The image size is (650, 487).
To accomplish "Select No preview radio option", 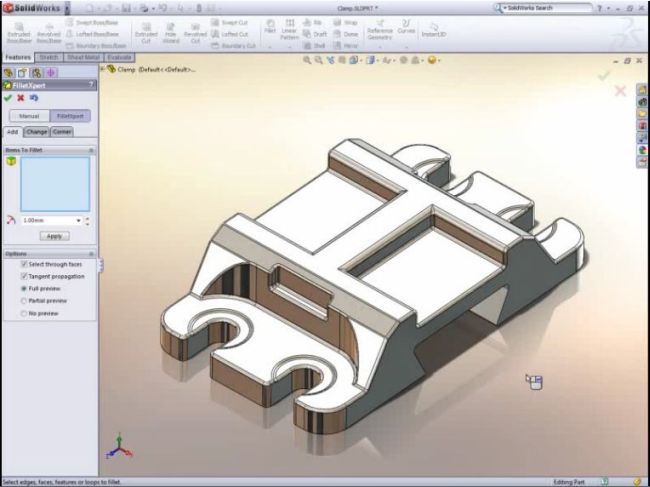I will click(x=24, y=313).
